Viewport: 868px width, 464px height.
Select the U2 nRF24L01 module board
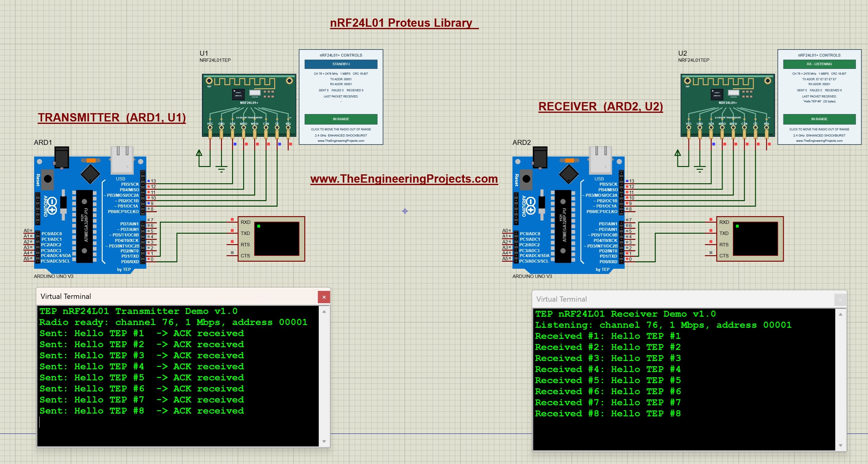point(728,105)
